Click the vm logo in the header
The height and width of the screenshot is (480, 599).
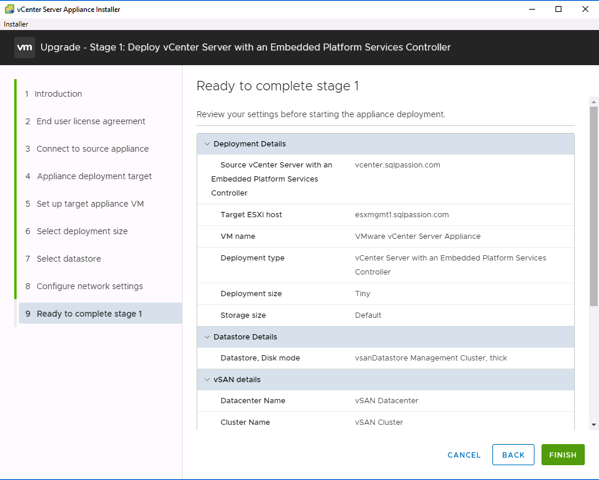point(24,47)
